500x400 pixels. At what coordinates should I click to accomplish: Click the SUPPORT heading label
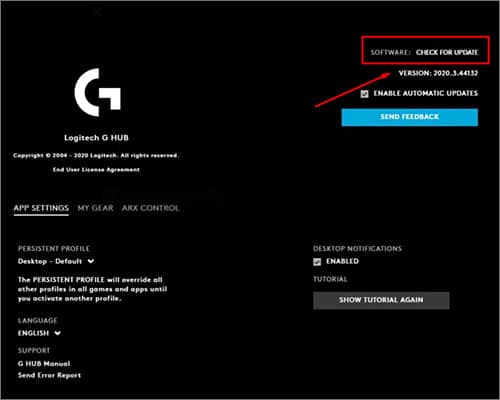(x=34, y=351)
